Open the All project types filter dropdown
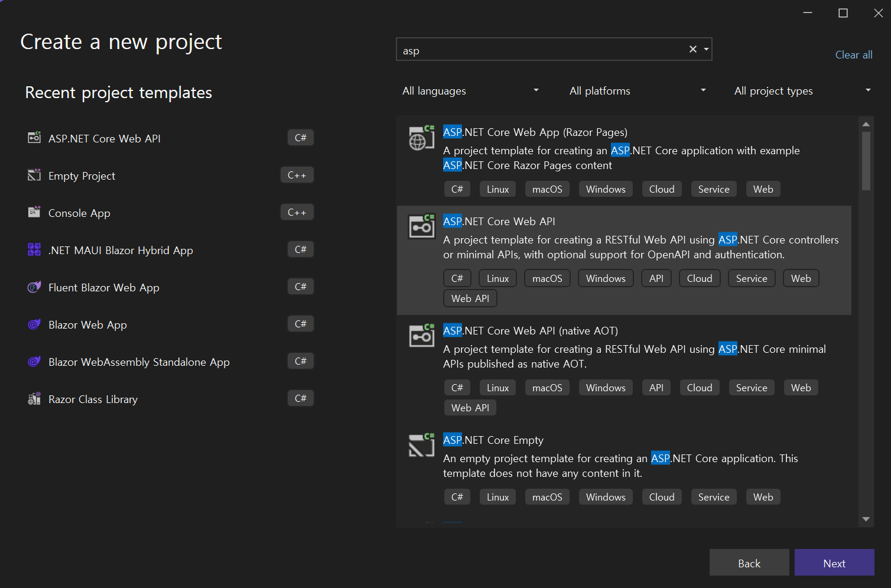Viewport: 891px width, 588px height. 802,90
